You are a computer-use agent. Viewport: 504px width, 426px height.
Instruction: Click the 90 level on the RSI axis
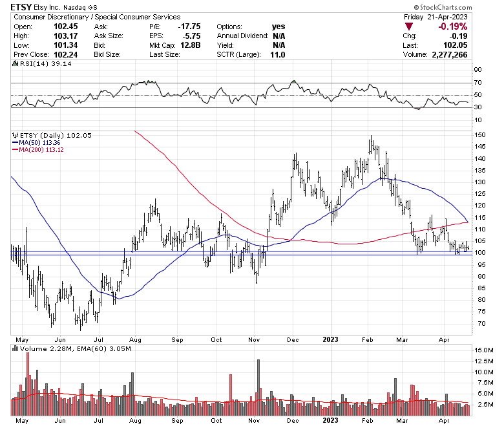478,69
